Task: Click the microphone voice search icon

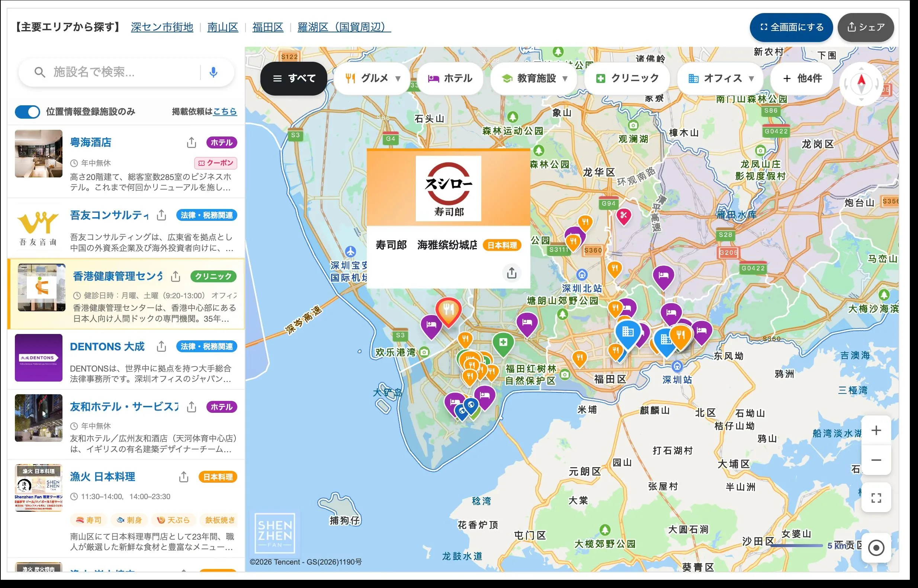Action: click(214, 72)
